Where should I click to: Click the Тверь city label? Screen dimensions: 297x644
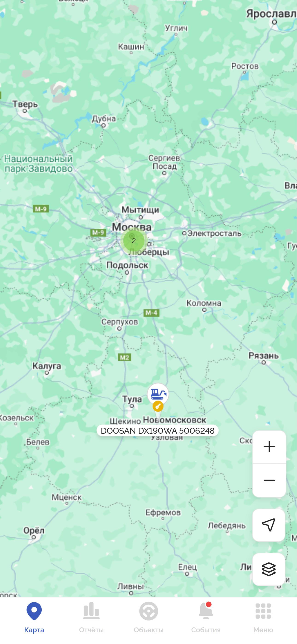(25, 104)
